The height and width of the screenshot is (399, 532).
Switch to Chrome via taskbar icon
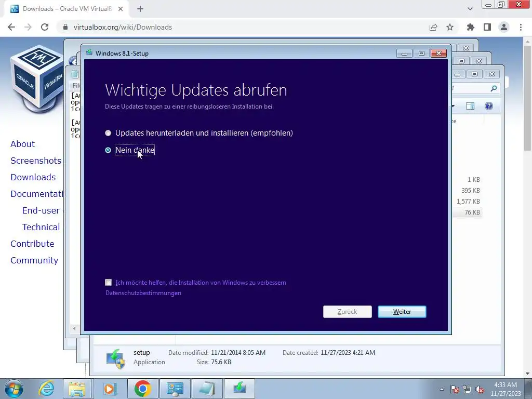(142, 389)
